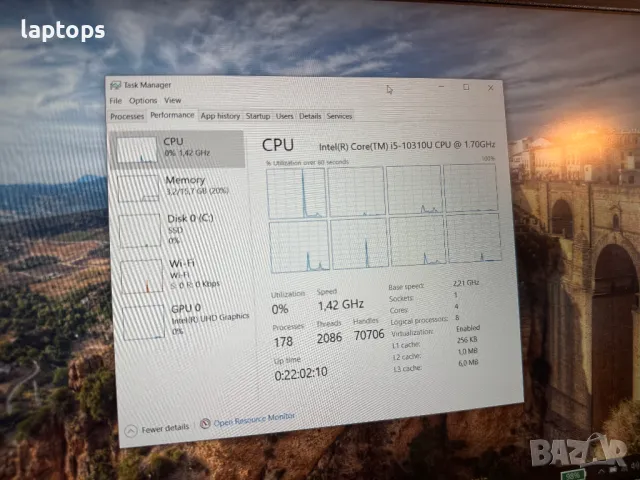Click the Task Manager title bar icon
Image resolution: width=640 pixels, height=480 pixels.
(115, 87)
